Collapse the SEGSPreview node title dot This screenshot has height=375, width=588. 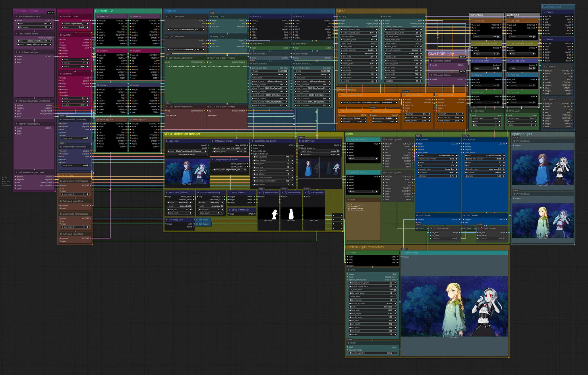pyautogui.click(x=299, y=141)
